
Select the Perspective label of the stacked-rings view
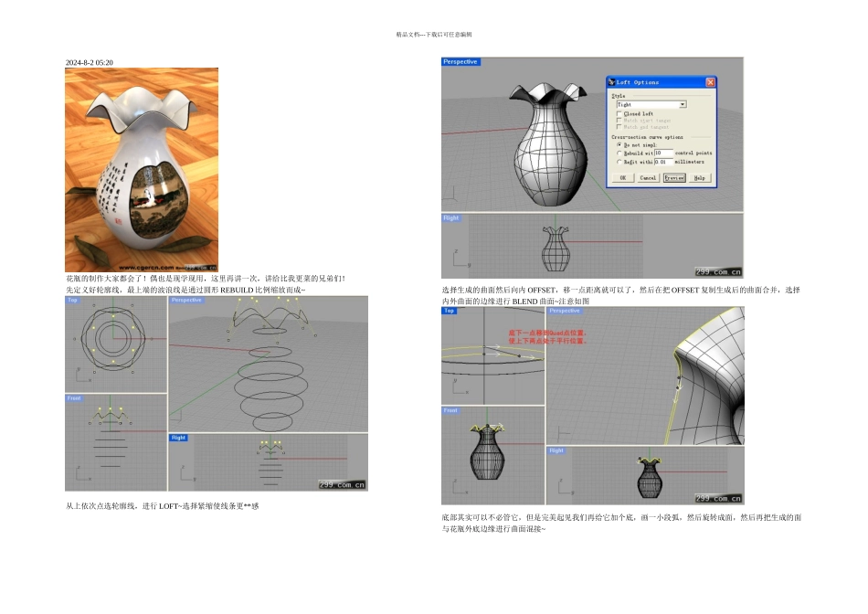point(186,300)
